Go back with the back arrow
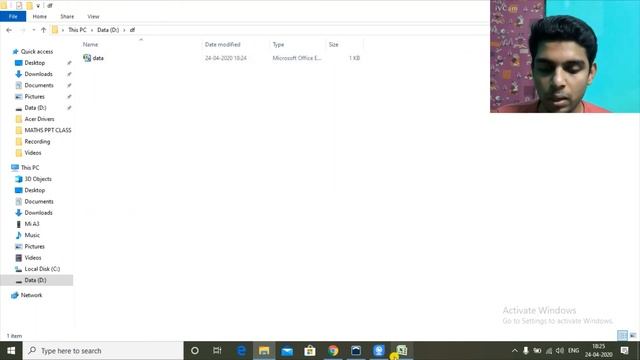 pos(9,30)
